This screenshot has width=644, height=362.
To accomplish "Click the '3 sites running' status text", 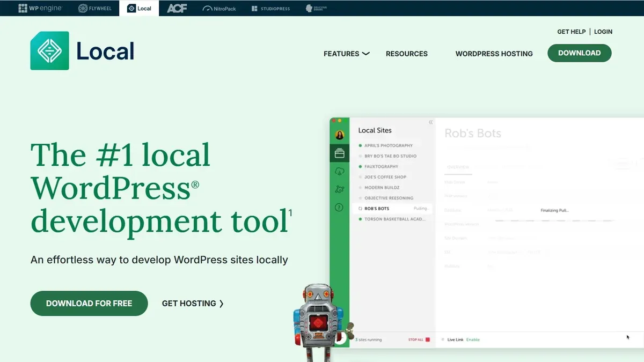I will (x=369, y=339).
